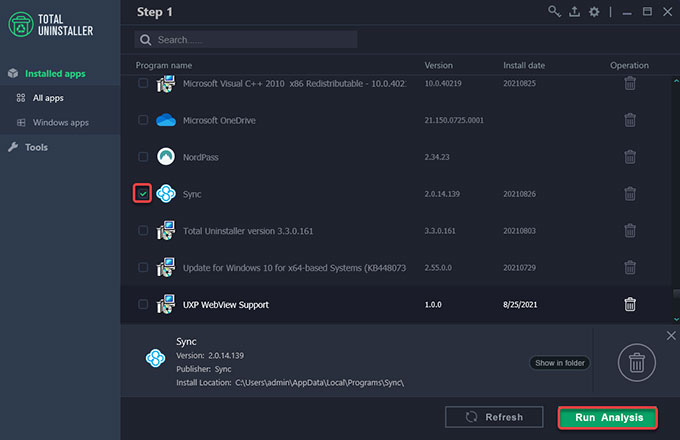Click installer icon of Visual C++ 2010 row
The height and width of the screenshot is (440, 680).
pos(166,83)
